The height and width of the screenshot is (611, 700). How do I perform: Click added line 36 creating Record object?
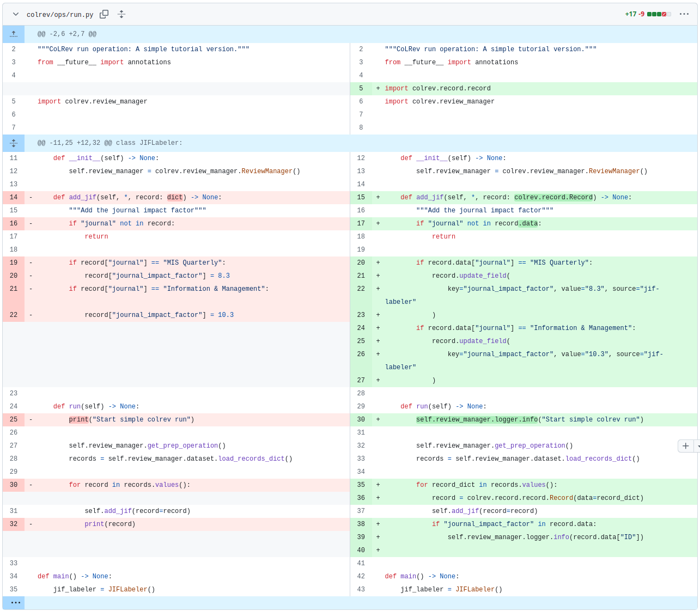[x=537, y=498]
